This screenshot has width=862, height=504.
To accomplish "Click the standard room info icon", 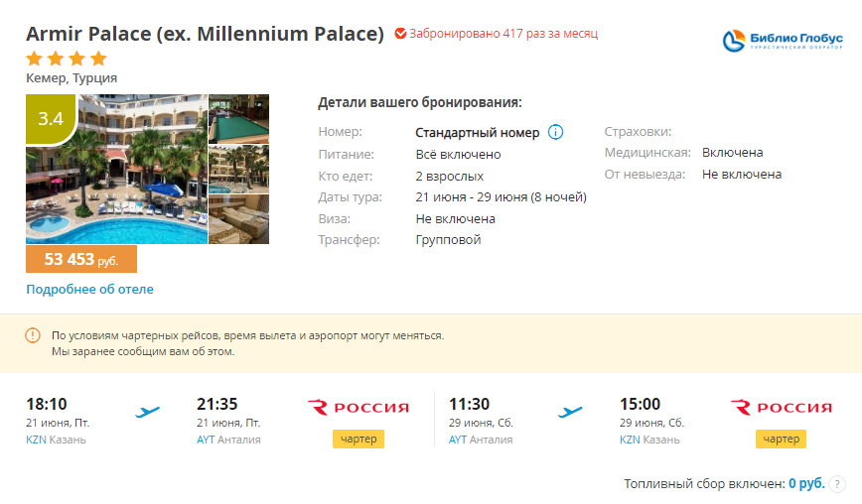I will tap(555, 132).
